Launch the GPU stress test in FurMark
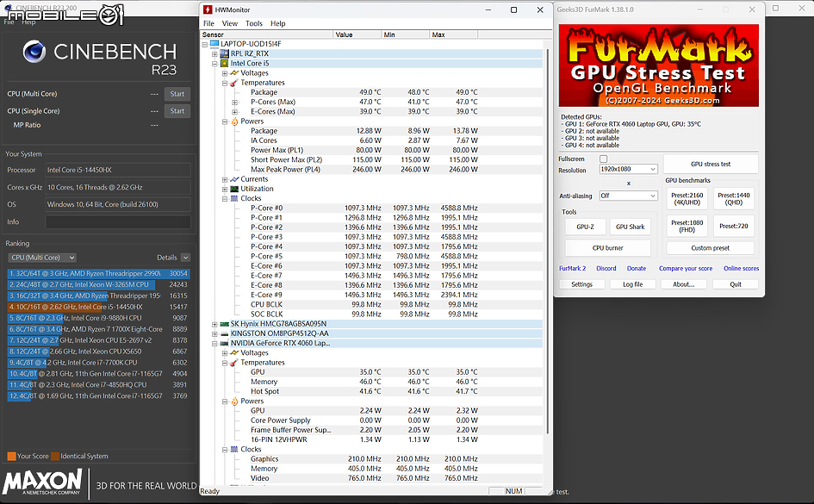814x504 pixels. click(710, 164)
